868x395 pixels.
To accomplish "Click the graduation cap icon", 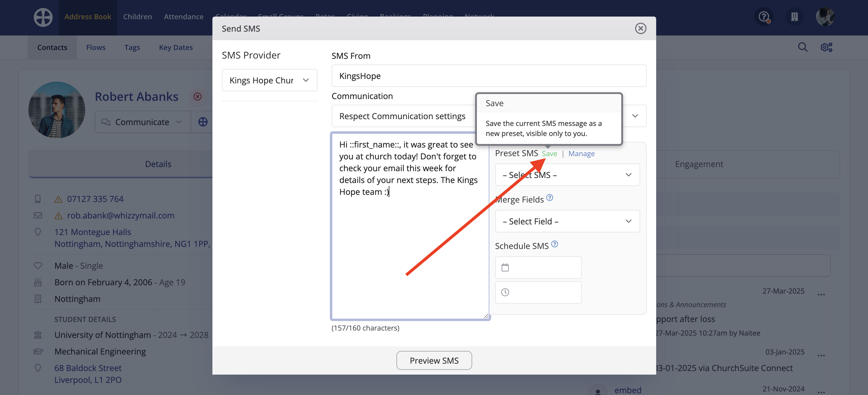I will point(38,352).
